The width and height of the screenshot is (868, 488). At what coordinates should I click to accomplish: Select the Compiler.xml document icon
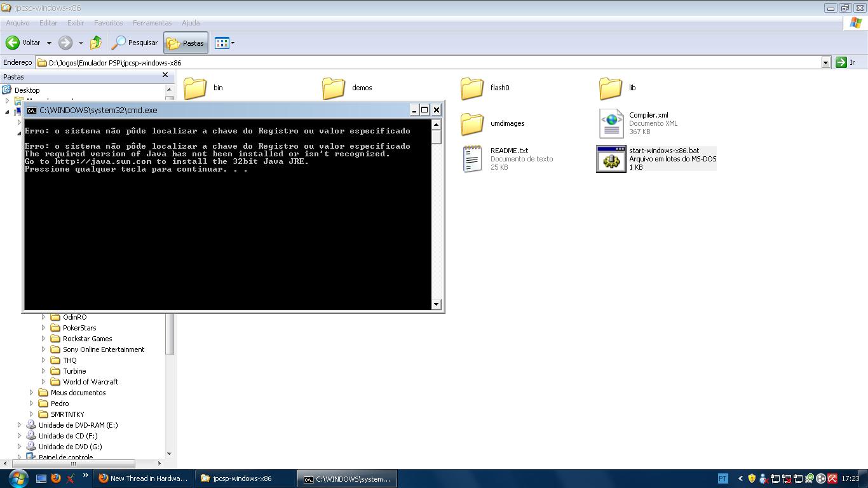tap(611, 123)
